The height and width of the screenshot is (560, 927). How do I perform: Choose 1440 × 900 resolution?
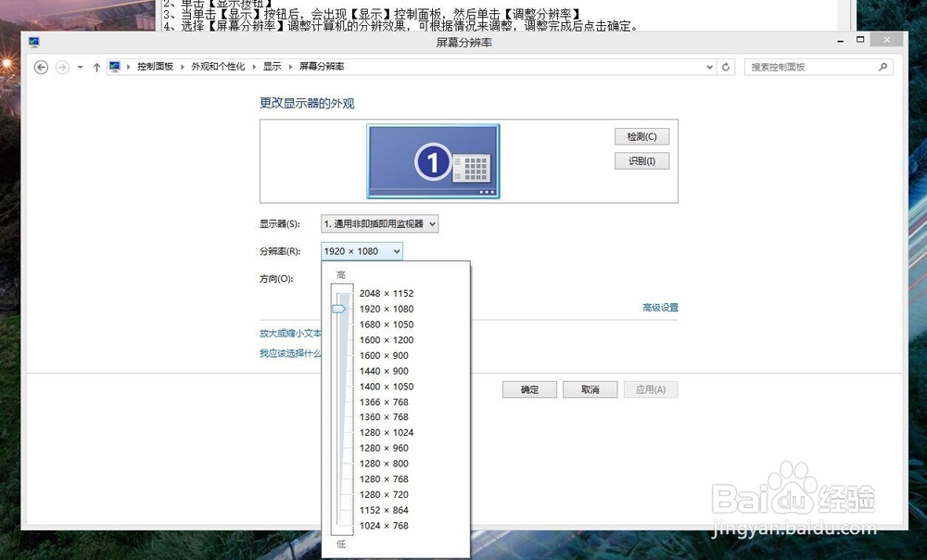click(x=384, y=371)
